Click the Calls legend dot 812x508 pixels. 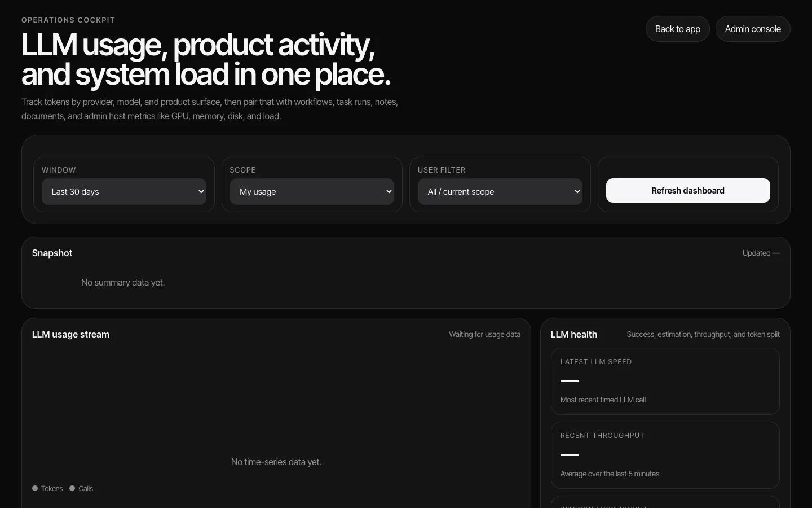(x=72, y=488)
